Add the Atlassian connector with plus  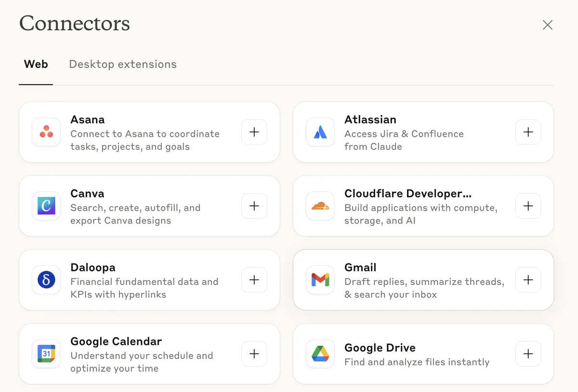coord(528,132)
